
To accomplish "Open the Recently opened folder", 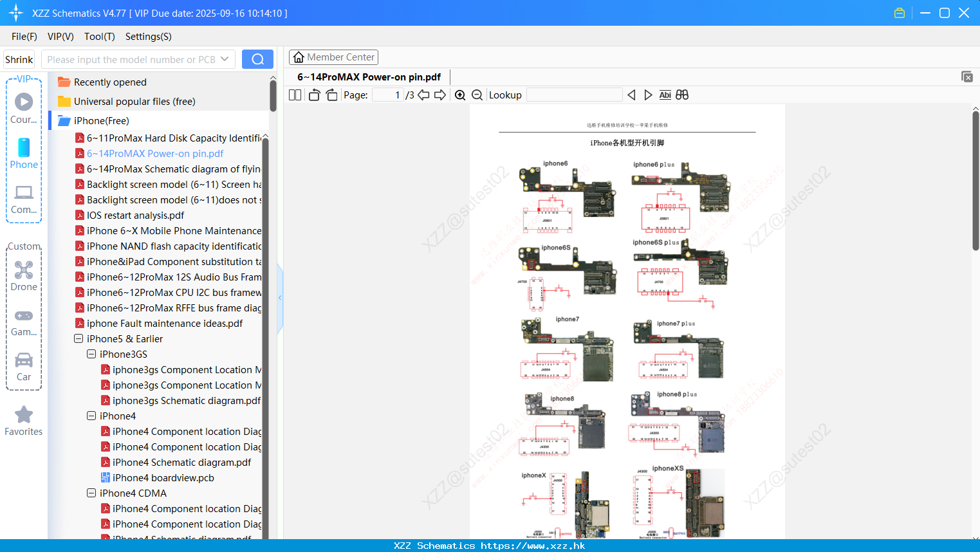I will (110, 82).
